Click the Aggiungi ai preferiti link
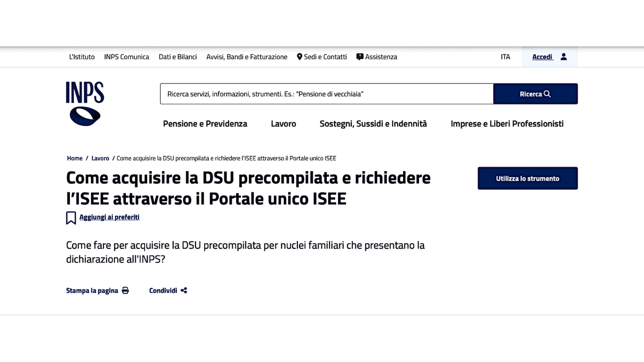Viewport: 644px width, 362px height. coord(109,217)
